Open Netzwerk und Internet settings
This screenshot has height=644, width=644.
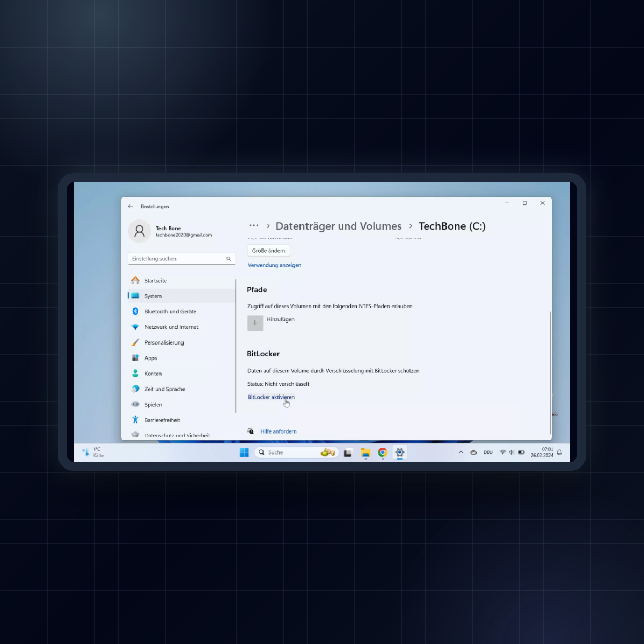coord(181,327)
